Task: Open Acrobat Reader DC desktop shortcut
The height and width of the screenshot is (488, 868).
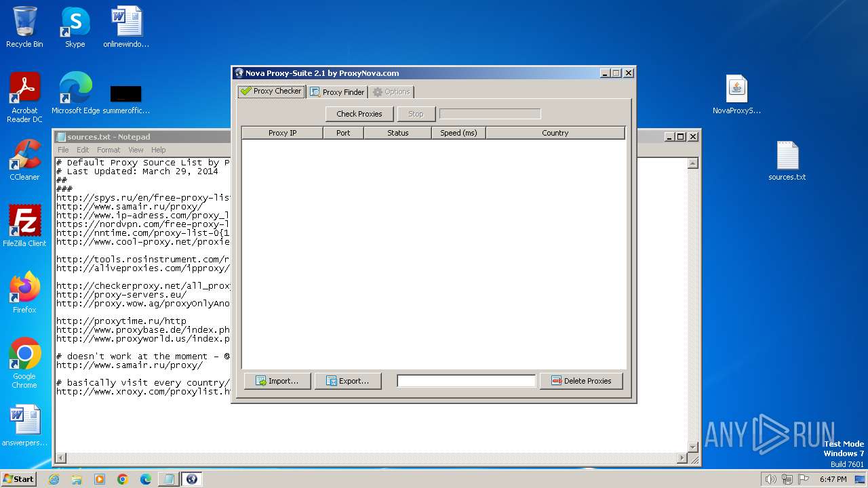Action: (24, 98)
